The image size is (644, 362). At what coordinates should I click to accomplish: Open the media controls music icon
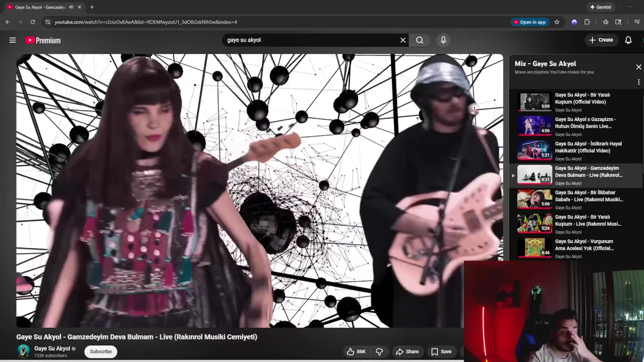point(637,22)
